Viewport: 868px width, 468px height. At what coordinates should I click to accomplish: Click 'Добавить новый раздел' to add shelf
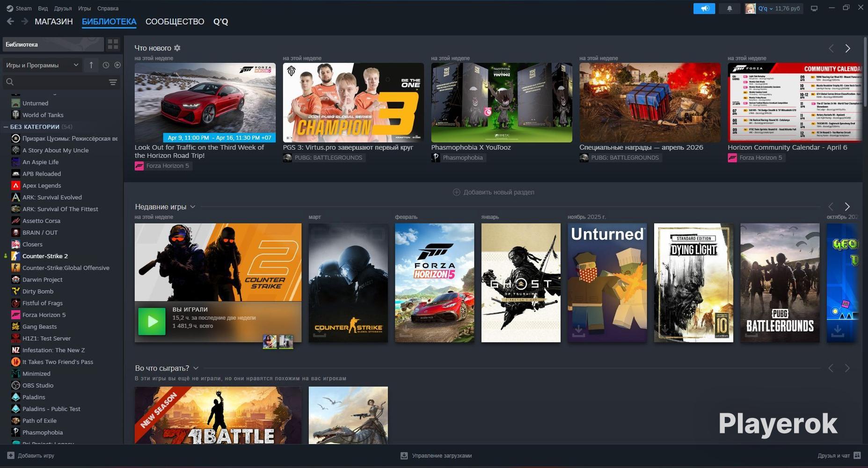494,192
